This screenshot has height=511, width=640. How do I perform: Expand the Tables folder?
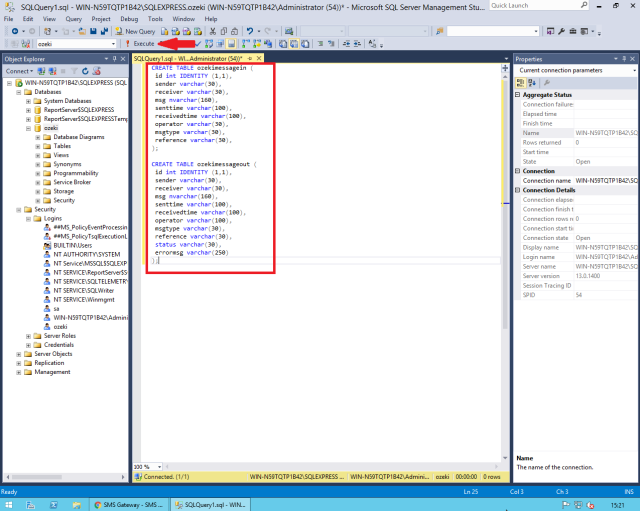(x=38, y=146)
